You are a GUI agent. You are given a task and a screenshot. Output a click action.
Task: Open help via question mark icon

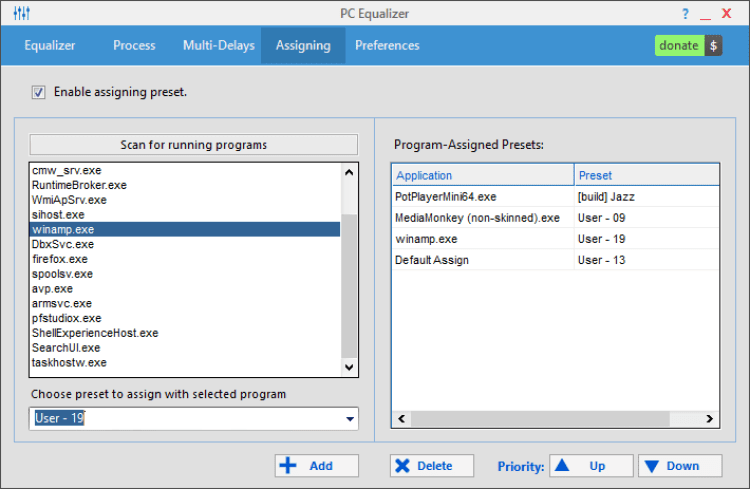point(685,14)
